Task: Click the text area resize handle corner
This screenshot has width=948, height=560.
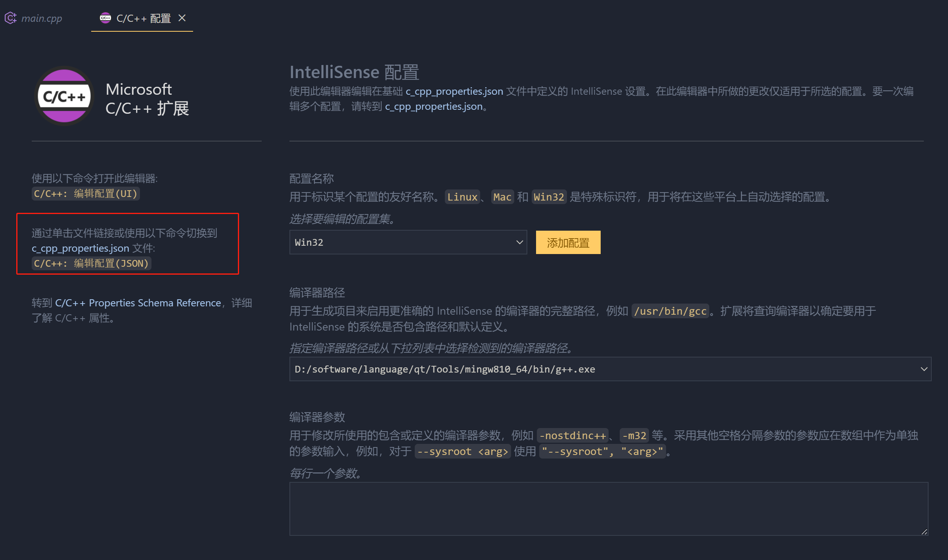Action: pos(924,532)
